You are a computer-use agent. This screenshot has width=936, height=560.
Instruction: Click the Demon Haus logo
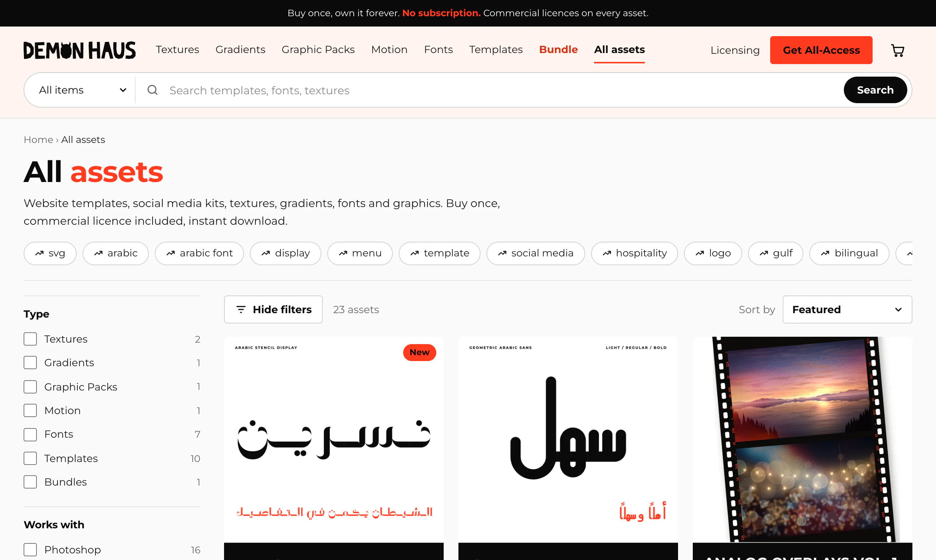click(79, 50)
